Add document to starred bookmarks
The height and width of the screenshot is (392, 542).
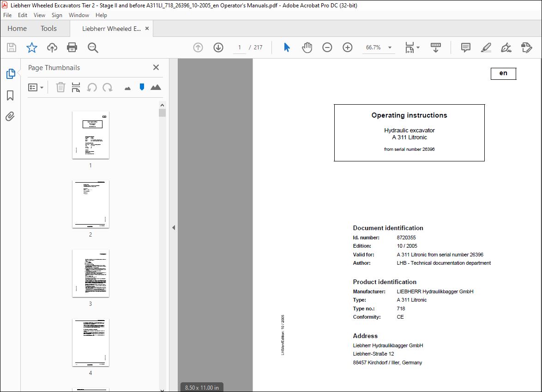point(32,48)
